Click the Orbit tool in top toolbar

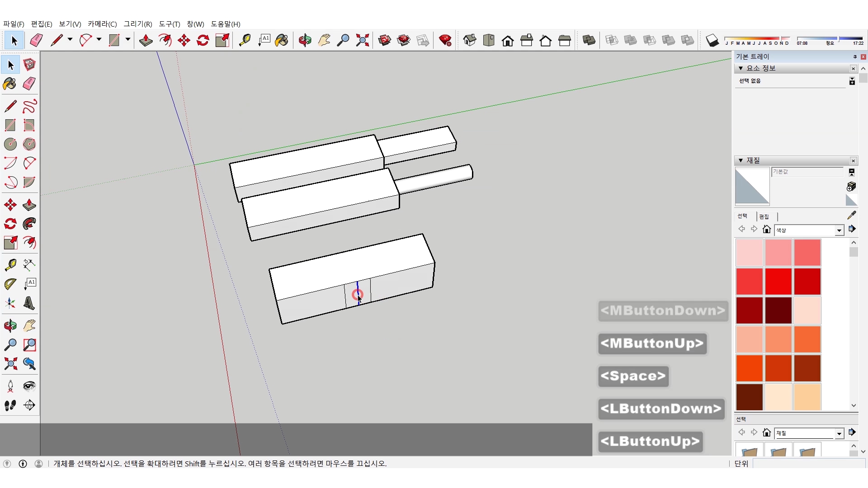point(305,40)
